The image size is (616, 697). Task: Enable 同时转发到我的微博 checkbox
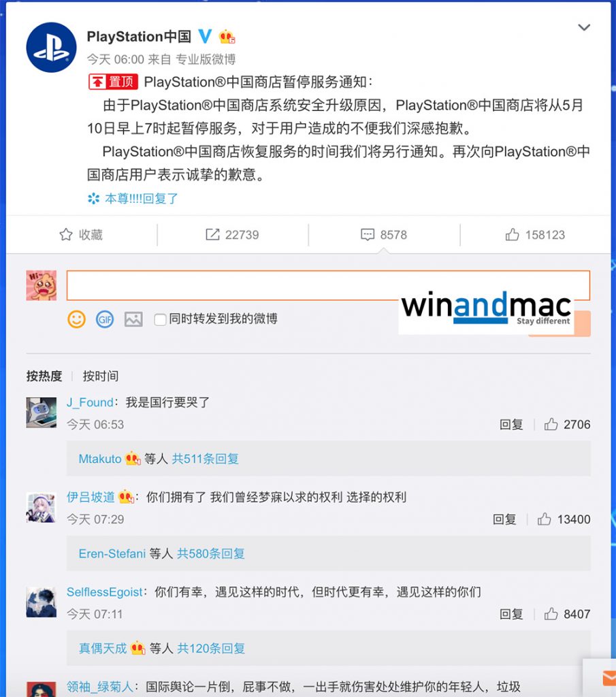[x=160, y=319]
